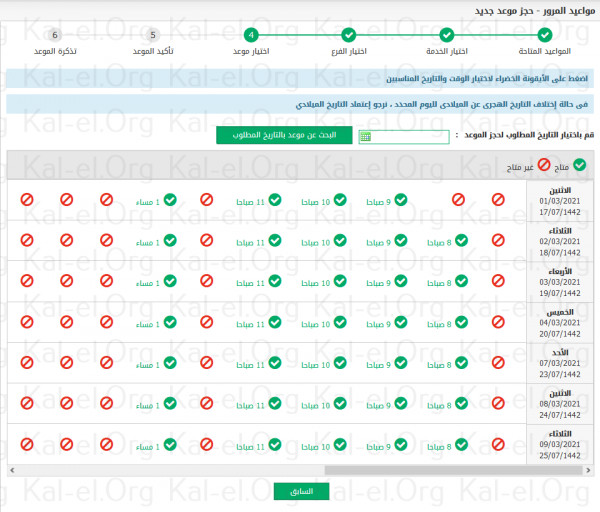
Task: Click the page title مواعيد المرور - حجز موعد جديد
Action: (535, 11)
